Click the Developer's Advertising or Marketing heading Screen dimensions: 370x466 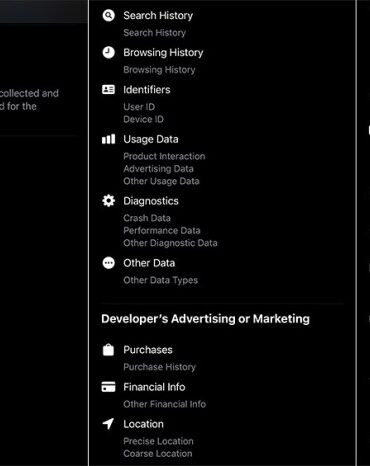[205, 319]
